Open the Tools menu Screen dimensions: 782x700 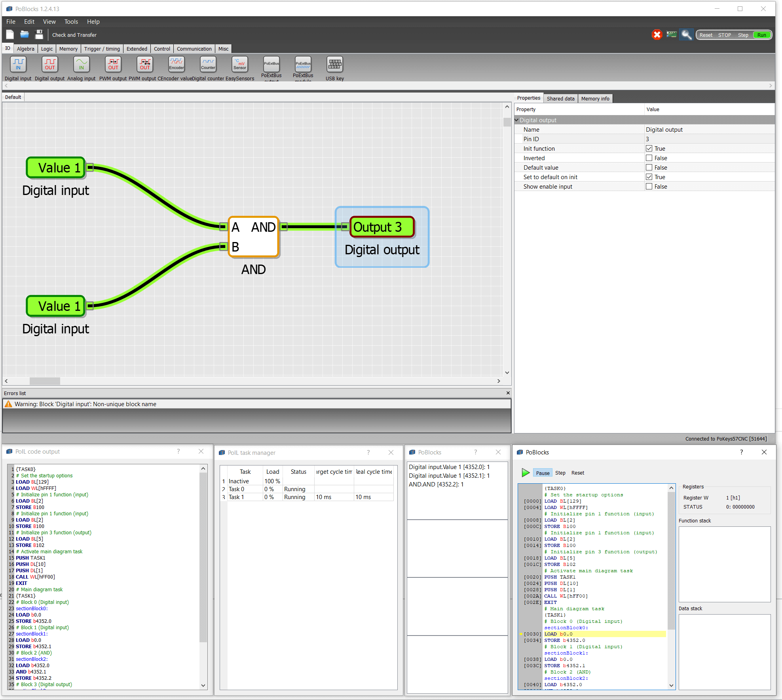coord(71,22)
